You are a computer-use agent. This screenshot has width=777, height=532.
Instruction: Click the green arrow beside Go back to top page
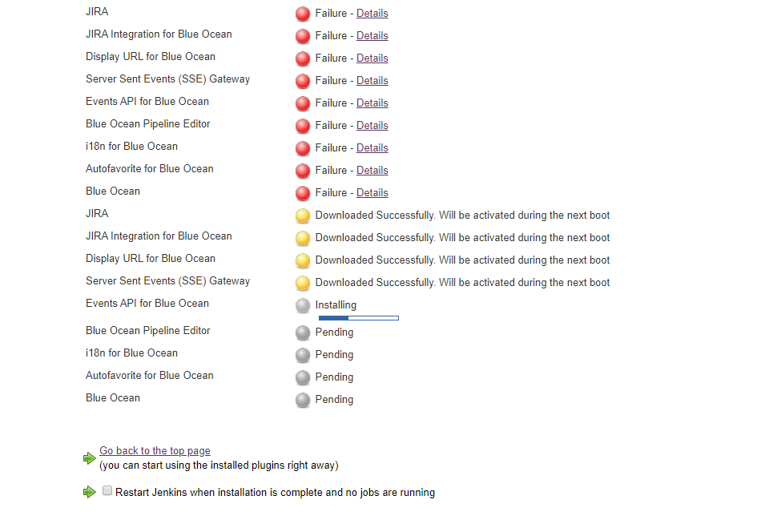[x=89, y=458]
